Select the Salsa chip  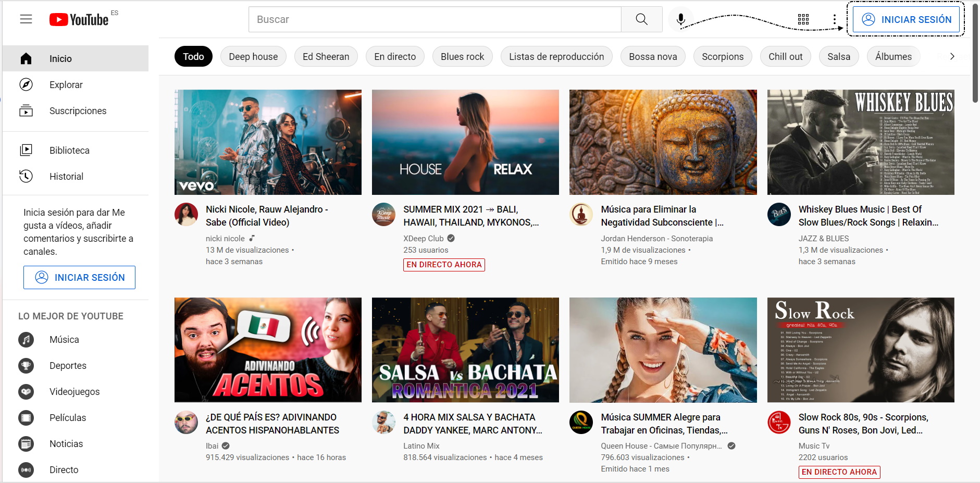839,56
